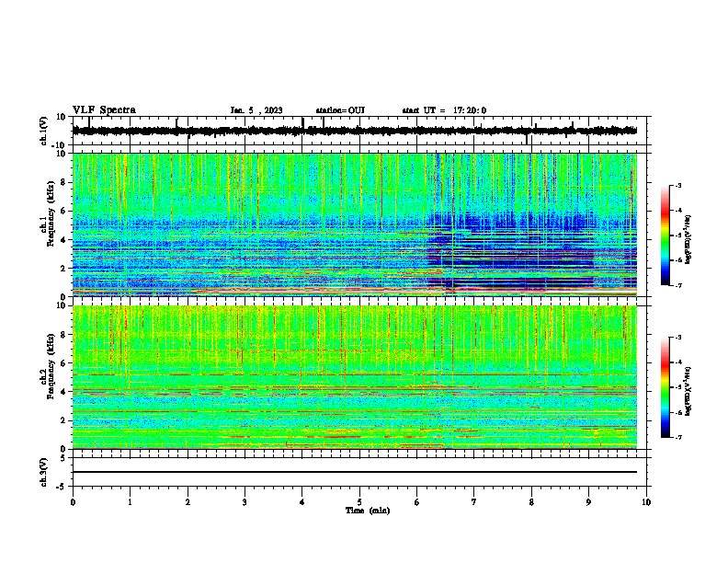The width and height of the screenshot is (728, 563).
Task: Click the "5" tick on ch.3(V) axis
Action: [x=63, y=457]
